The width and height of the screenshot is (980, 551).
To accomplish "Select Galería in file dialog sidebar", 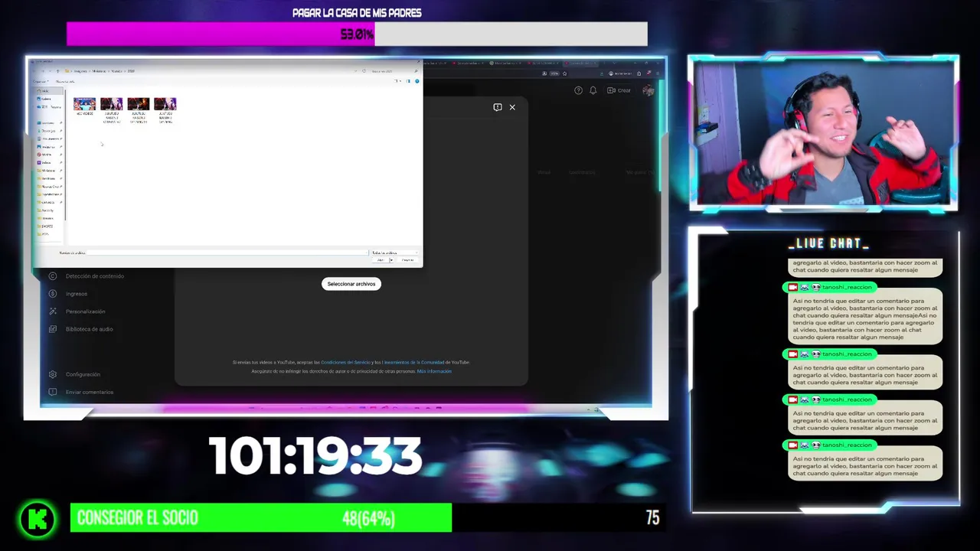I will [x=45, y=99].
